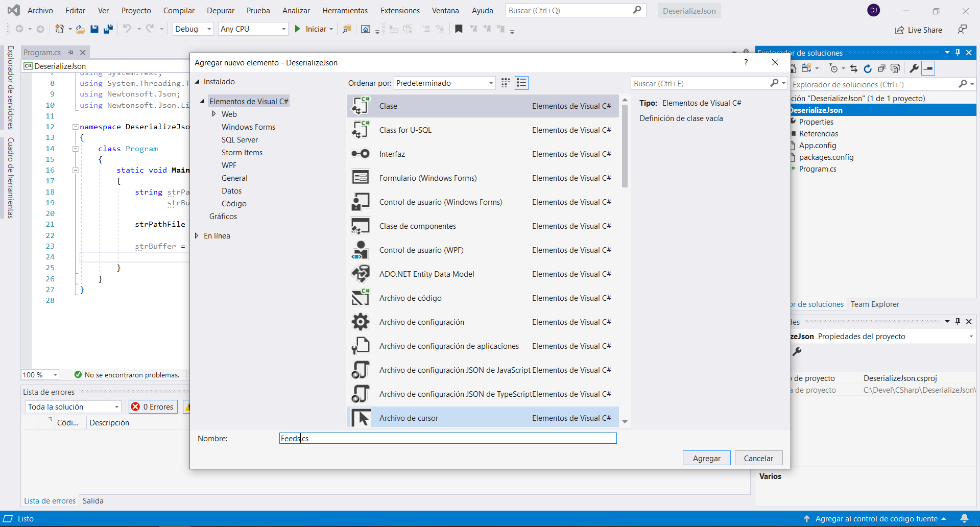Switch to the Team Explorer tab
The height and width of the screenshot is (527, 980).
pyautogui.click(x=874, y=304)
